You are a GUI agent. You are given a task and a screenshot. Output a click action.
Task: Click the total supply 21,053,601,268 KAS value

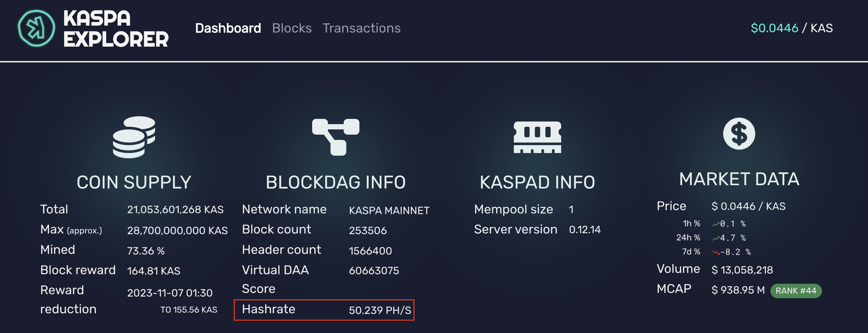coord(175,210)
